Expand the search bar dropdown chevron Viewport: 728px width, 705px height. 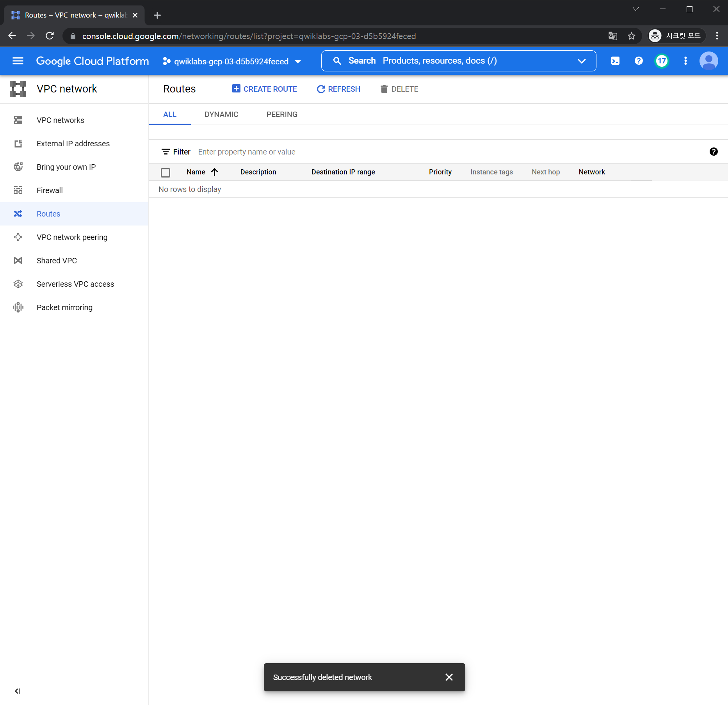[582, 61]
